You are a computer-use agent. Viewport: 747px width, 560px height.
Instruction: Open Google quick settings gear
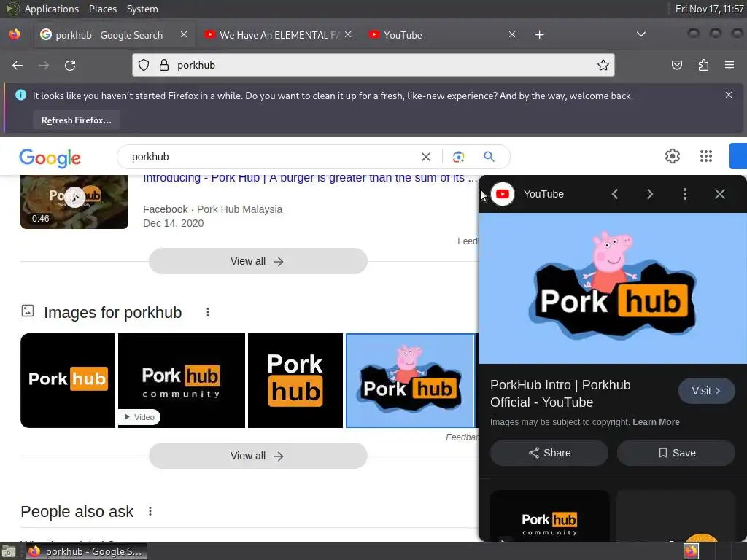[672, 156]
